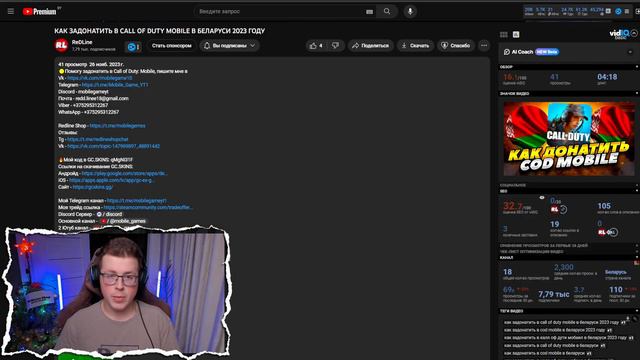Open the ReDLine channel avatar
The width and height of the screenshot is (640, 360).
pos(61,45)
